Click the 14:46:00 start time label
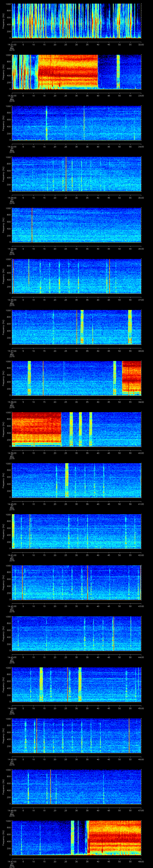 [x=12, y=810]
